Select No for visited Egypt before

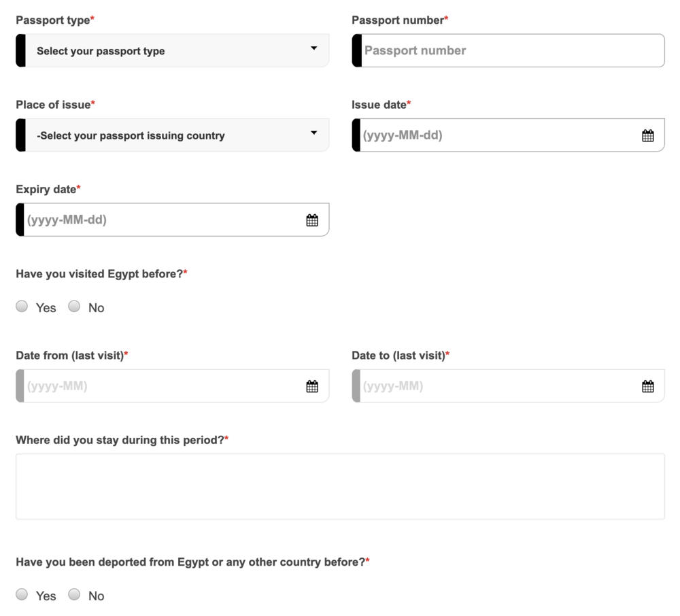[75, 307]
